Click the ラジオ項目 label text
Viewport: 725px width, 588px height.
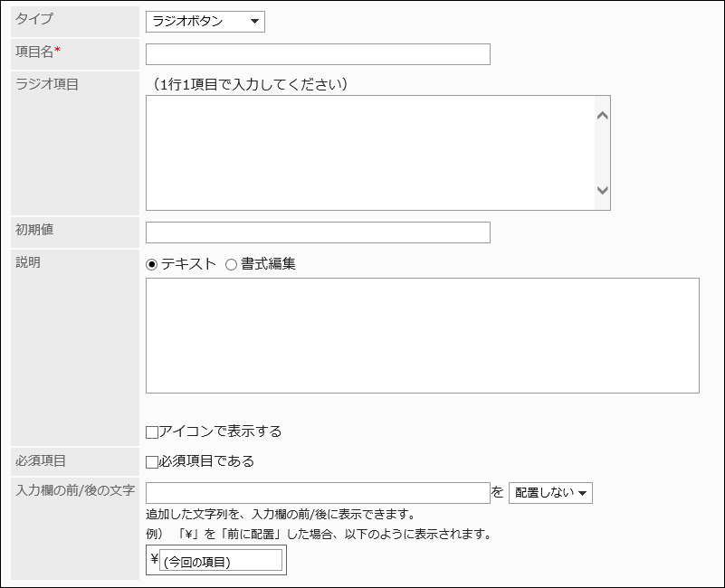47,84
